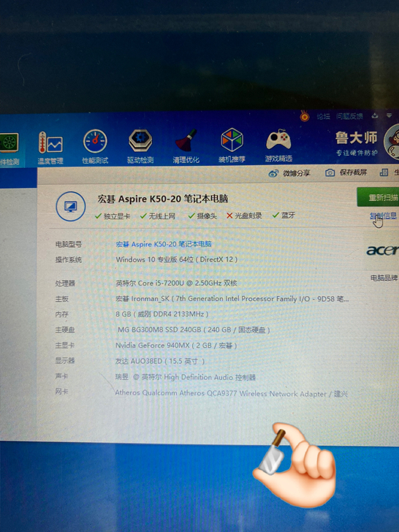Click the camera icon next to 保存截屏
The height and width of the screenshot is (532, 399).
click(x=330, y=172)
